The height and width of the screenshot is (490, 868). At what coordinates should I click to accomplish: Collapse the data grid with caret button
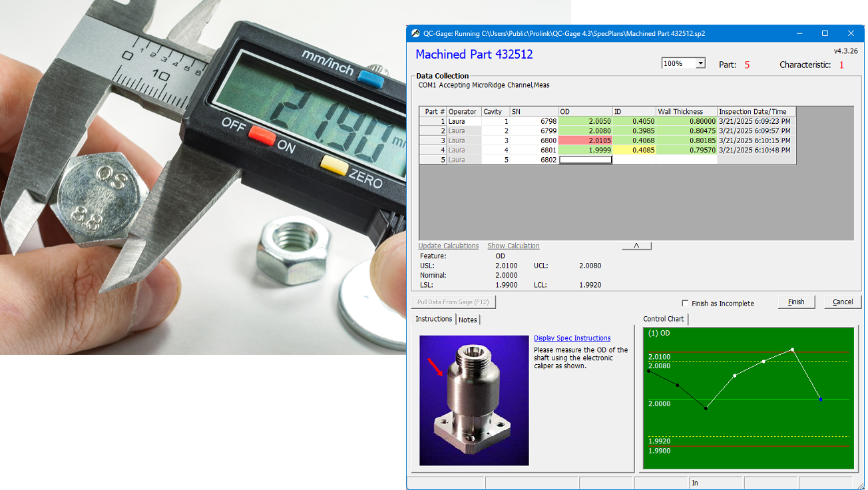tap(636, 246)
